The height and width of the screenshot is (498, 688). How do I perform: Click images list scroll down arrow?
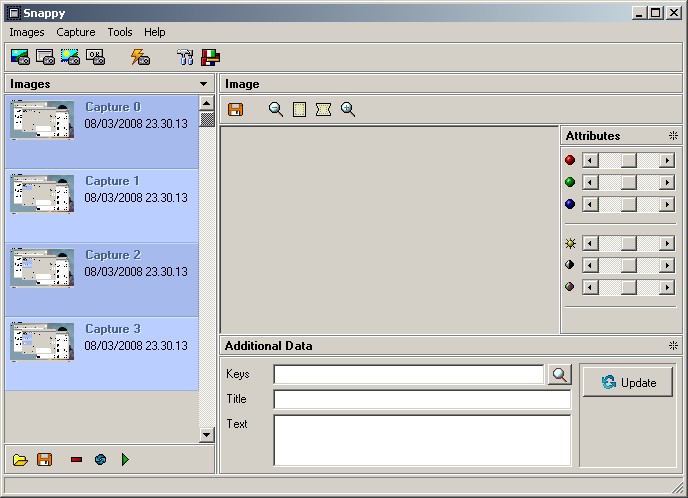(207, 435)
